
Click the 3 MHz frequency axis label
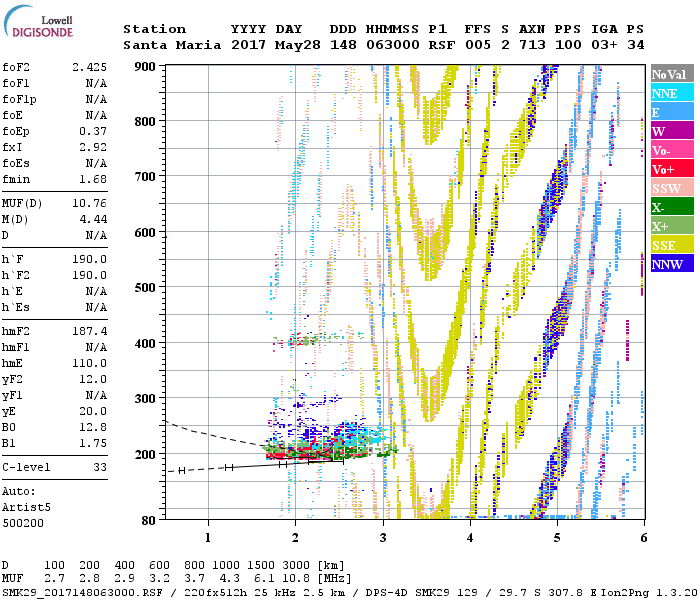point(383,538)
